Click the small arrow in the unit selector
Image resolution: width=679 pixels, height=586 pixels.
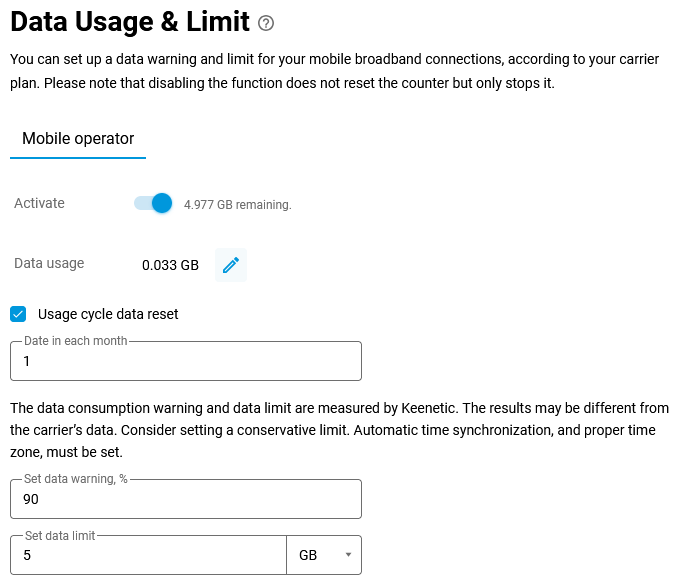point(348,555)
